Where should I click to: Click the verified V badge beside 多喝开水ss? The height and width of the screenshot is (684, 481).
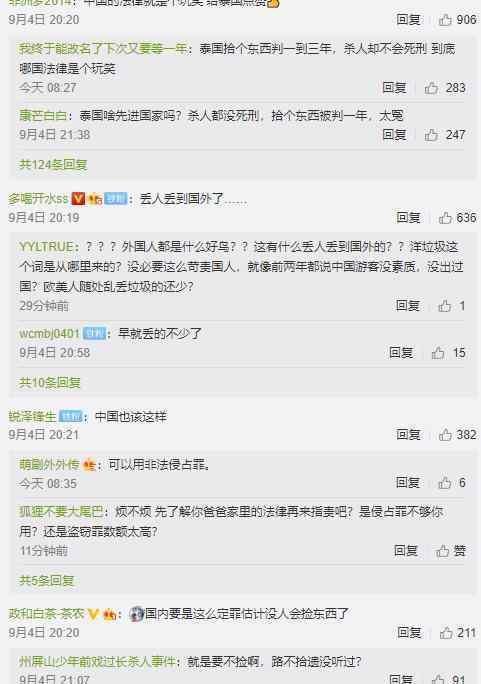click(78, 198)
